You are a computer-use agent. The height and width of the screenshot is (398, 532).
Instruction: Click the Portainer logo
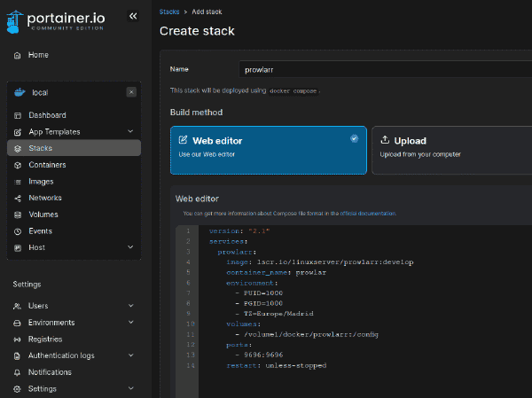[x=56, y=21]
